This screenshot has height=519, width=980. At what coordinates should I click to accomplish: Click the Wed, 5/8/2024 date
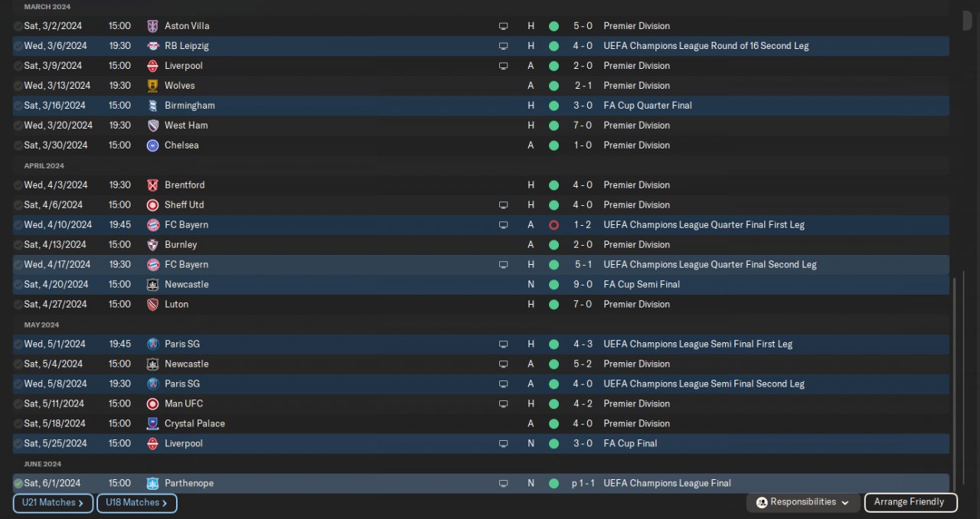click(x=55, y=384)
